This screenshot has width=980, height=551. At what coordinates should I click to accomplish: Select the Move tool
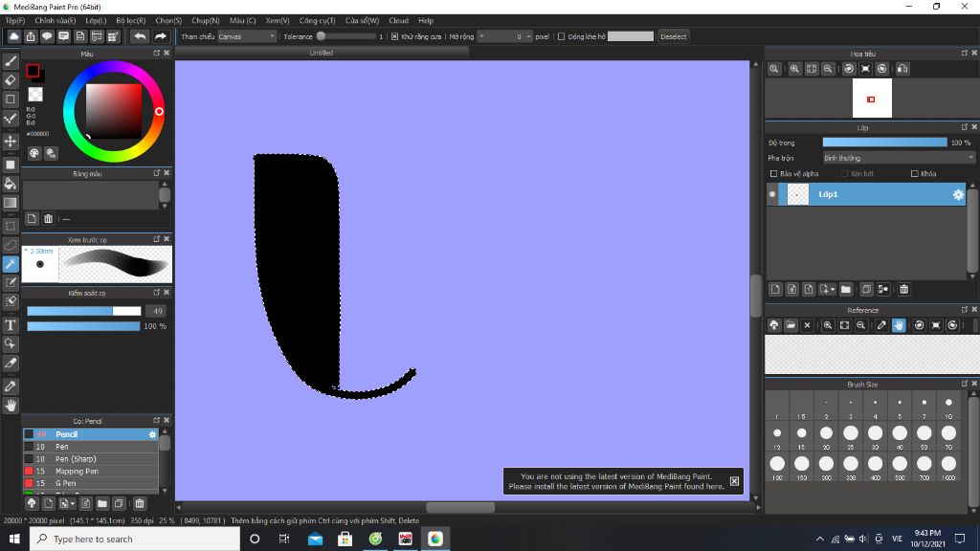click(x=11, y=142)
